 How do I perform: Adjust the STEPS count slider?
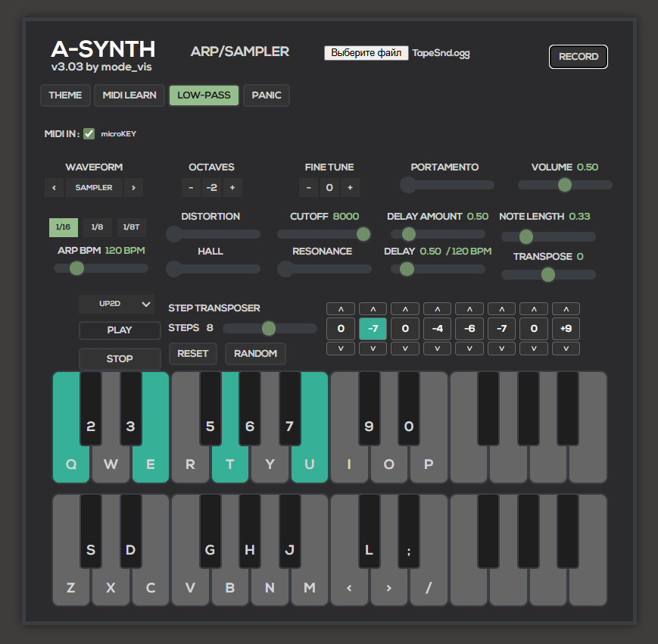tap(270, 328)
